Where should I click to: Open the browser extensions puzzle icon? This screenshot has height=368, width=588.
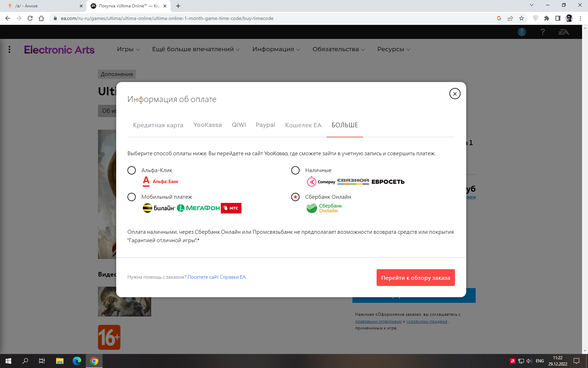click(x=547, y=18)
